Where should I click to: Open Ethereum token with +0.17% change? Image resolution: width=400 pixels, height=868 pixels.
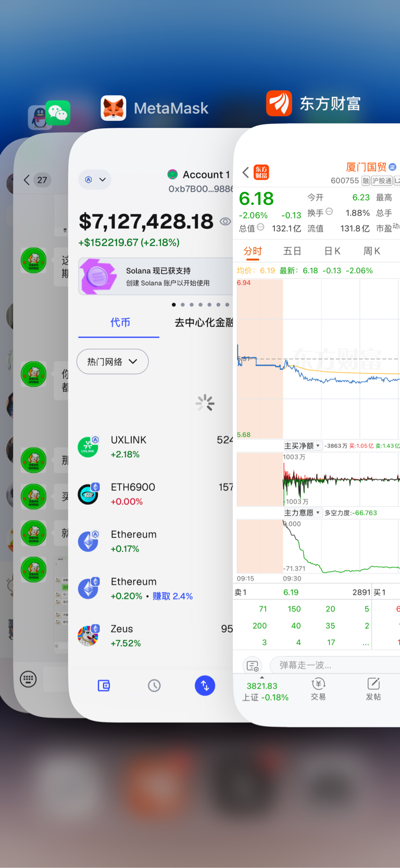(155, 541)
